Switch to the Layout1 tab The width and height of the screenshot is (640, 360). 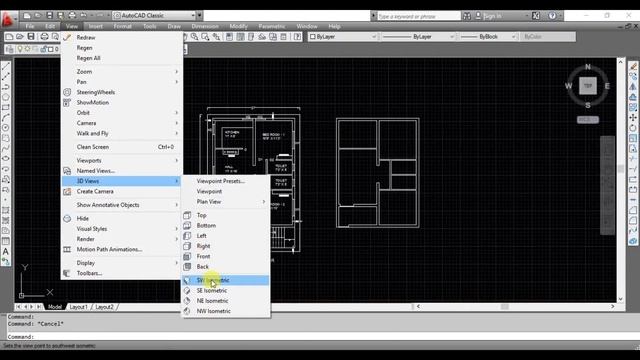coord(78,307)
